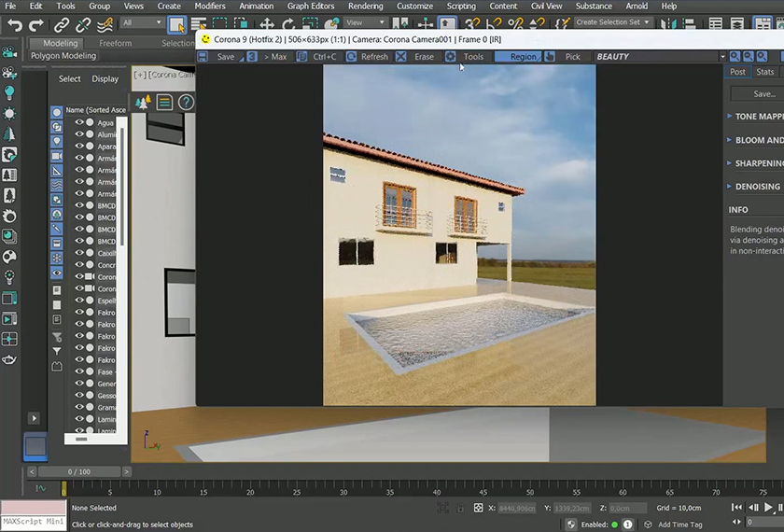Open the Rendering menu
The height and width of the screenshot is (532, 784).
pos(365,6)
